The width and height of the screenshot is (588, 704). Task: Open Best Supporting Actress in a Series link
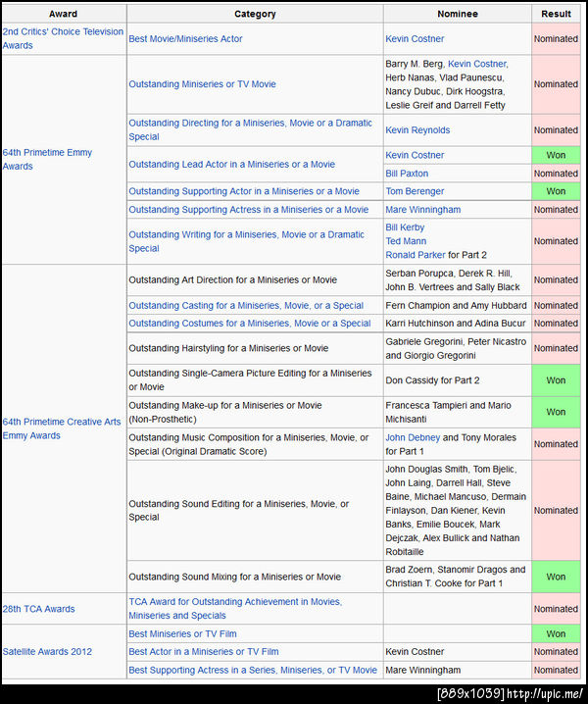pyautogui.click(x=253, y=671)
